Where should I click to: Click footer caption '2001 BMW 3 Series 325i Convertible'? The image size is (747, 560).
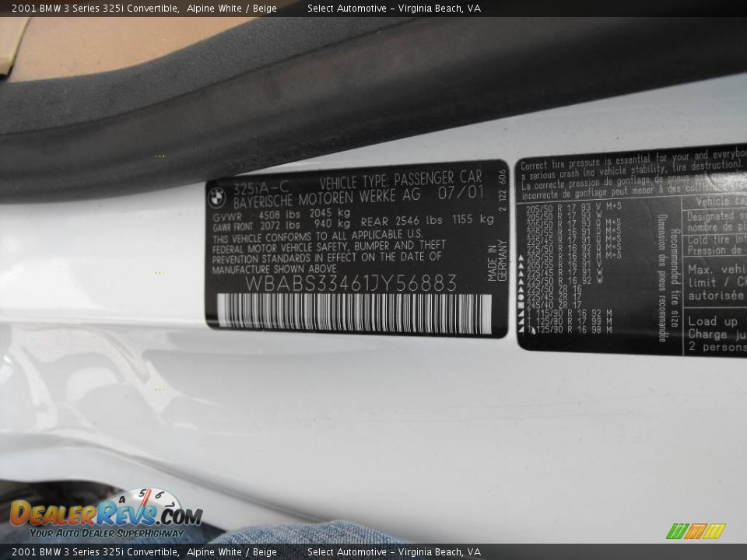point(95,552)
